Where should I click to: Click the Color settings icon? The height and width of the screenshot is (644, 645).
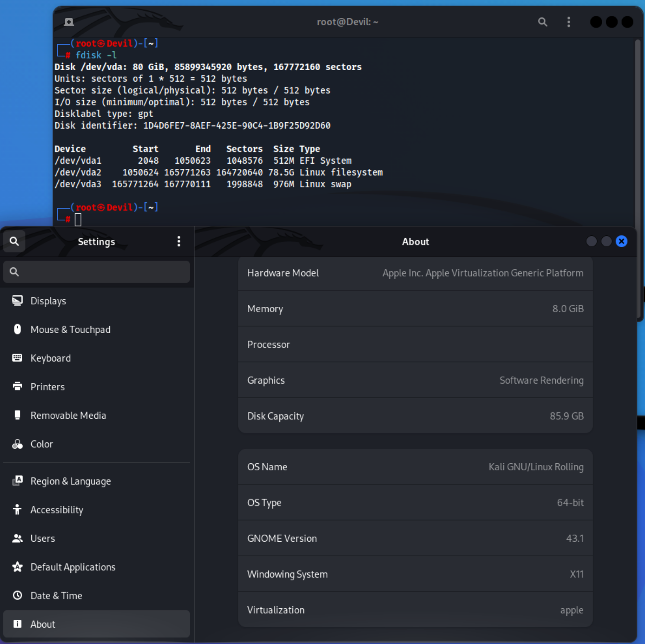point(17,444)
